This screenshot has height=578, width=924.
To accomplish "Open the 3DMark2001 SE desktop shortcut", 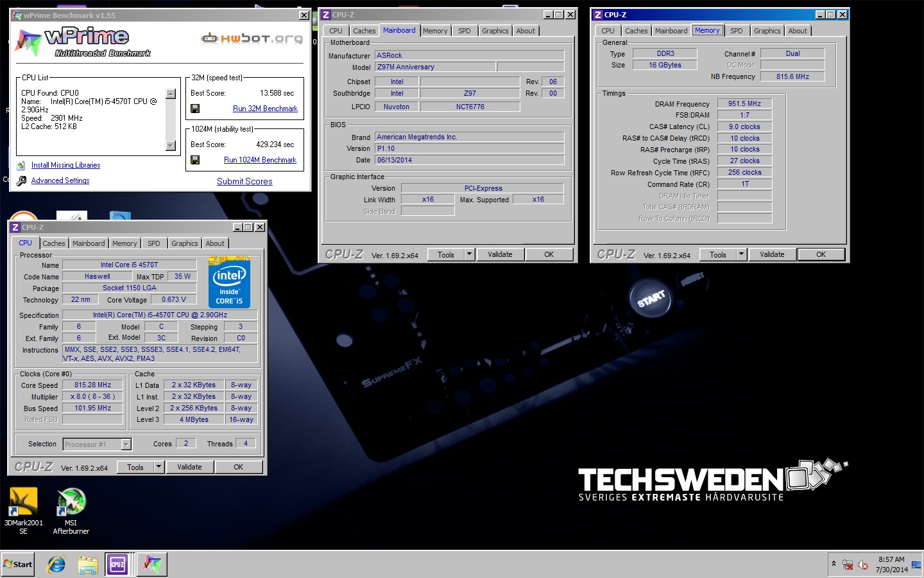I will 23,511.
